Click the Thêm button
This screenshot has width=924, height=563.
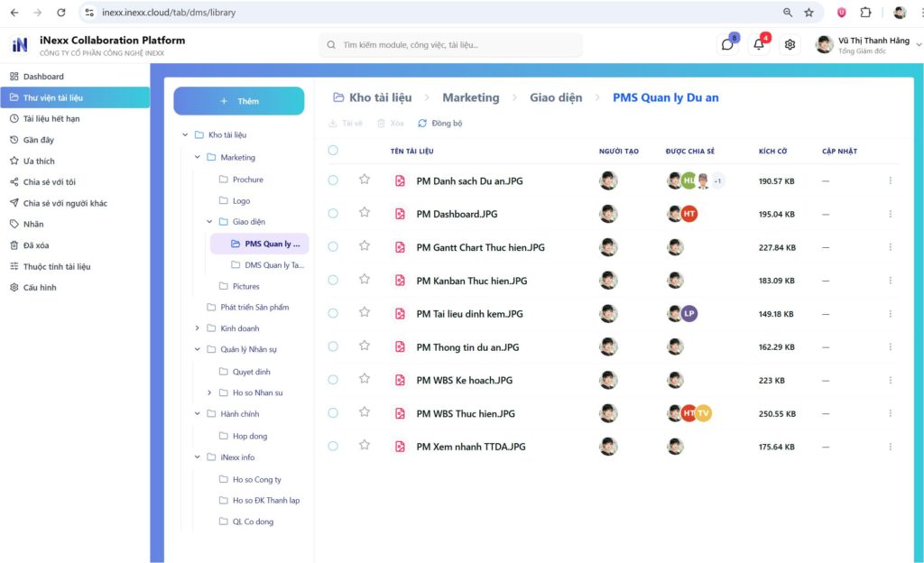coord(238,99)
